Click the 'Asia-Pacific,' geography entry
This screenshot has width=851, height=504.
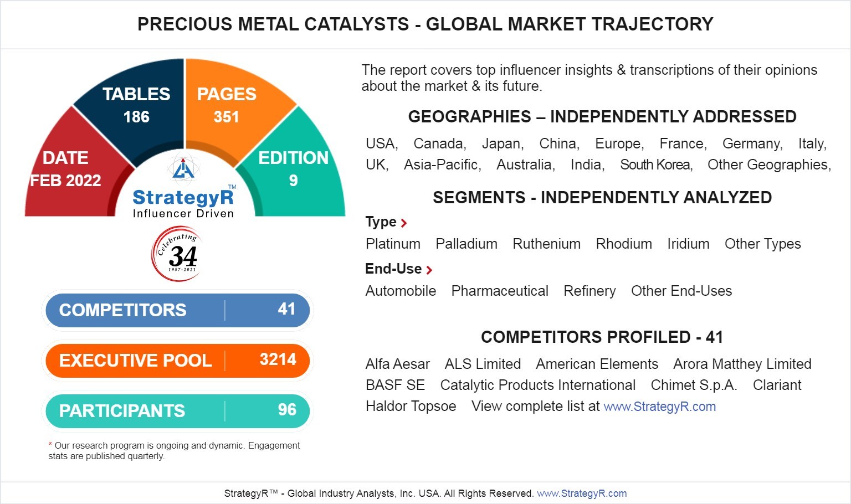click(x=442, y=165)
